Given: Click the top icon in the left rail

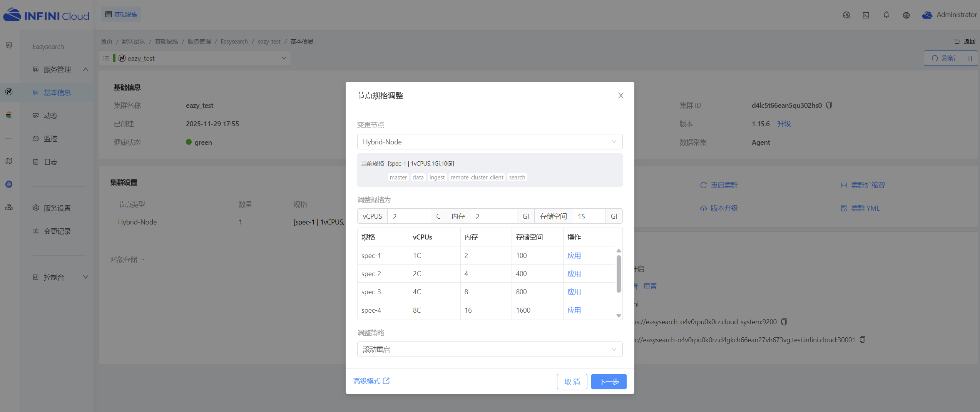Looking at the screenshot, I should pos(9,45).
